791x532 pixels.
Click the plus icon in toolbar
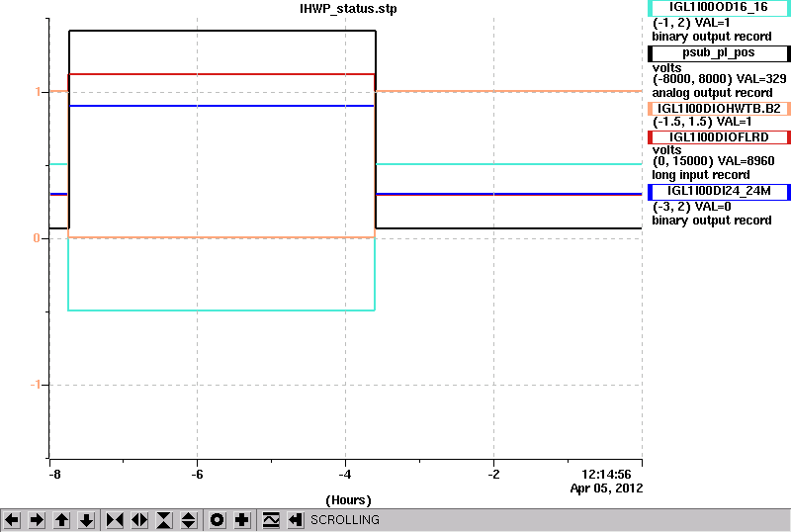(x=242, y=520)
